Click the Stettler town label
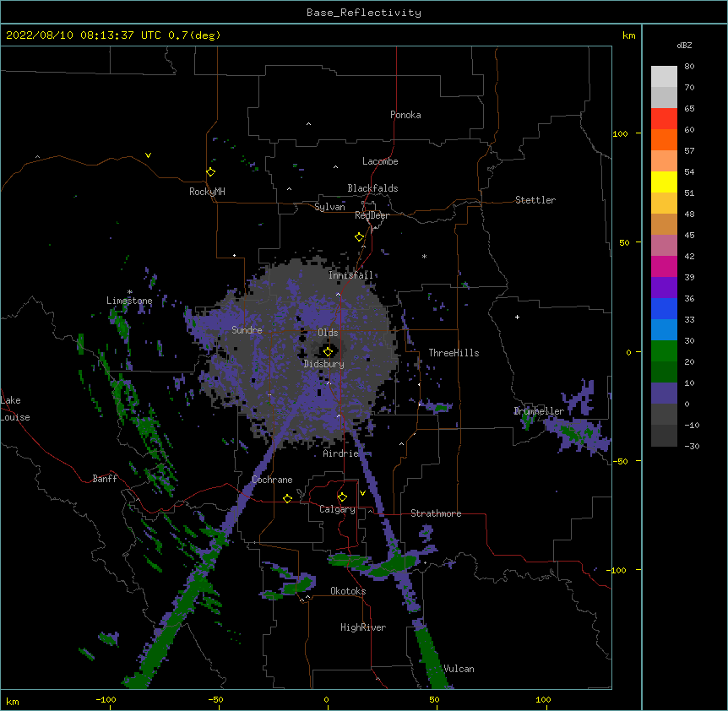Screen dimensions: 728x711 (x=535, y=200)
